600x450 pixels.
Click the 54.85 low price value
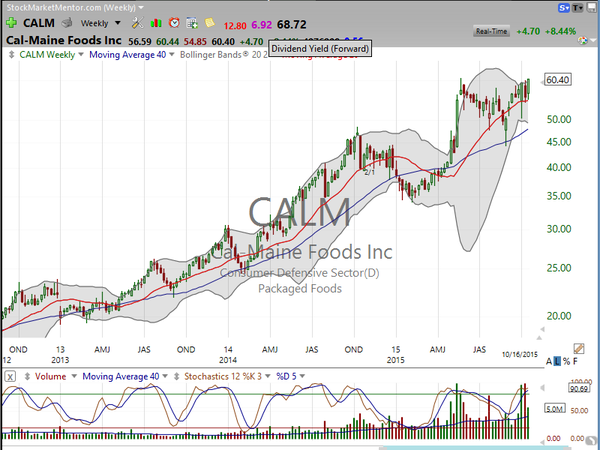click(195, 41)
